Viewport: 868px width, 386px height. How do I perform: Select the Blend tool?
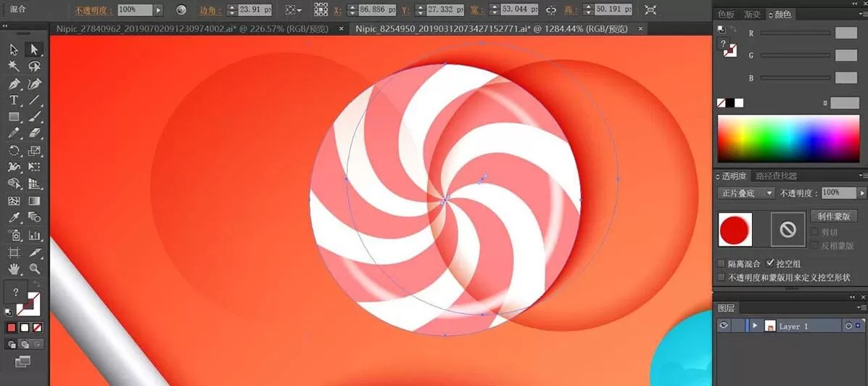pos(34,218)
